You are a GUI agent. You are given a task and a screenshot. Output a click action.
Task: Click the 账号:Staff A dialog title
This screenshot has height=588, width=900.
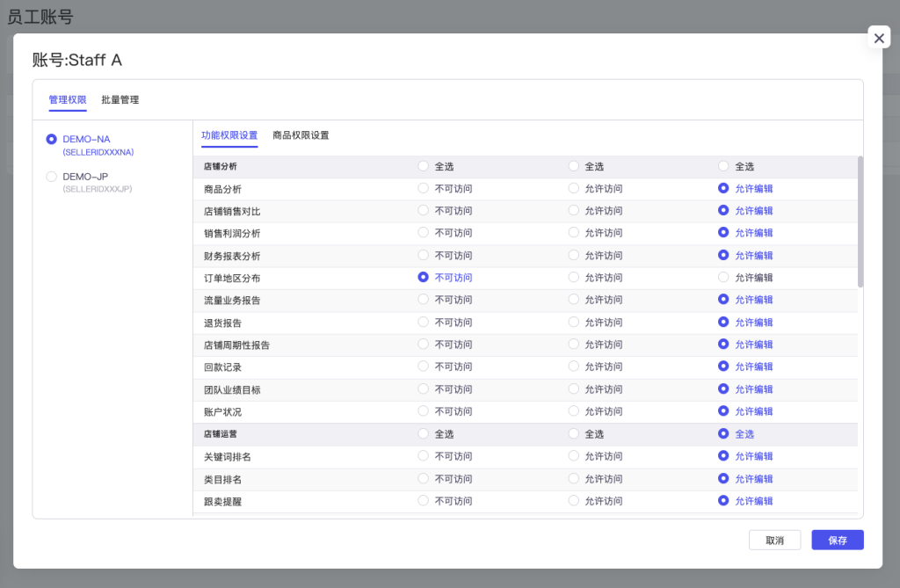tap(77, 60)
